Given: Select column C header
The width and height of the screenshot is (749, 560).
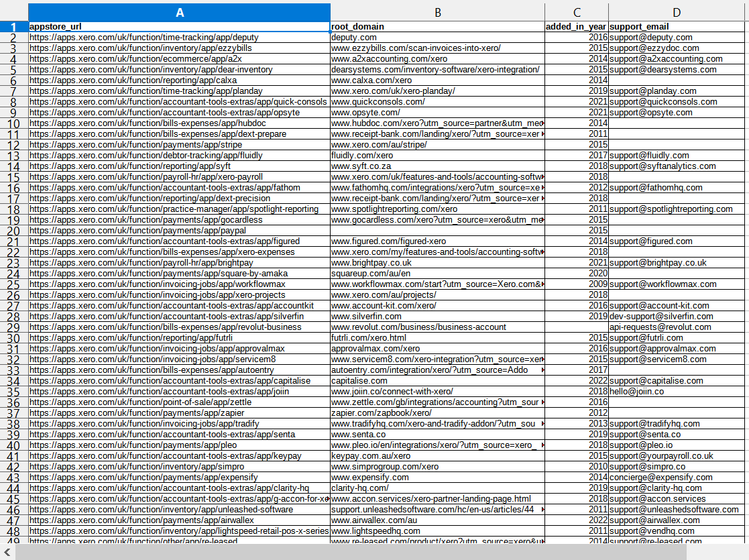Looking at the screenshot, I should coord(577,12).
